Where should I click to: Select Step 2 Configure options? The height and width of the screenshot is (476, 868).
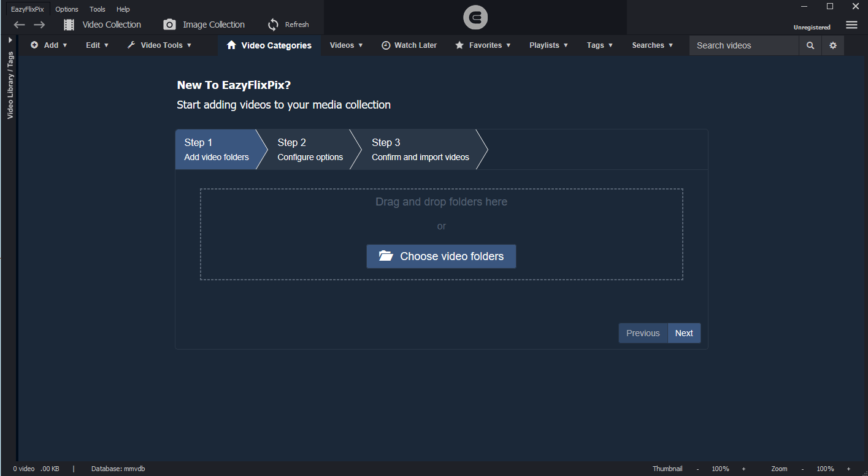(310, 150)
